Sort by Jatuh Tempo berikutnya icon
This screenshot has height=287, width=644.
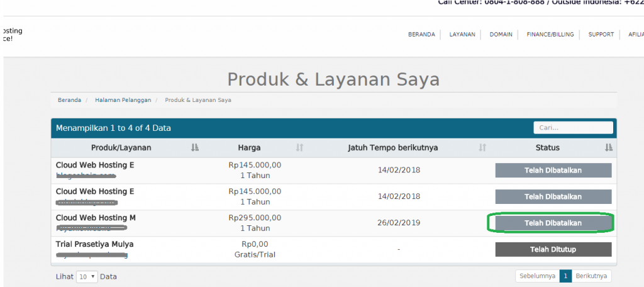pyautogui.click(x=482, y=147)
